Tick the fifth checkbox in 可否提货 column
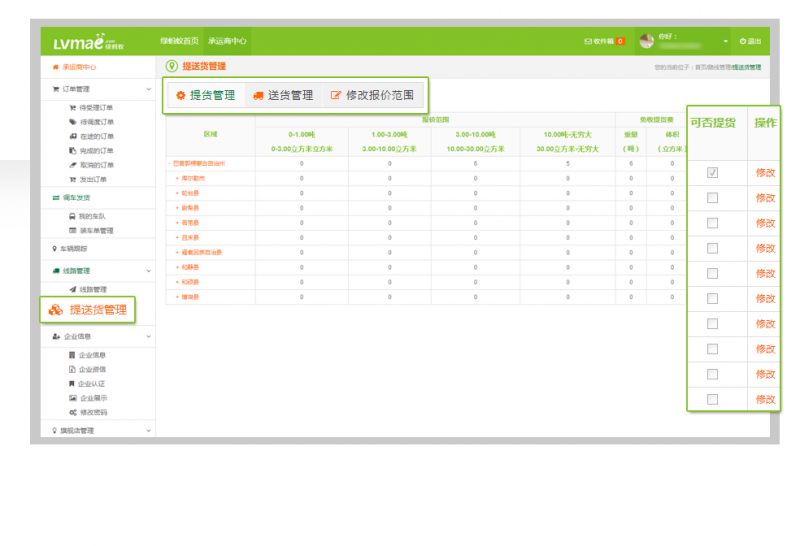The width and height of the screenshot is (800, 546). pyautogui.click(x=712, y=274)
